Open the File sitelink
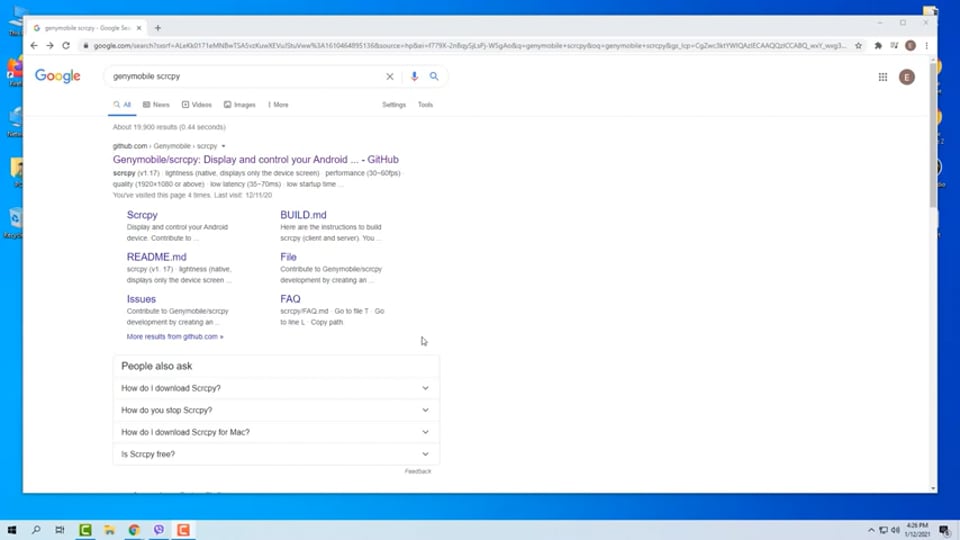The image size is (960, 540). click(x=288, y=257)
